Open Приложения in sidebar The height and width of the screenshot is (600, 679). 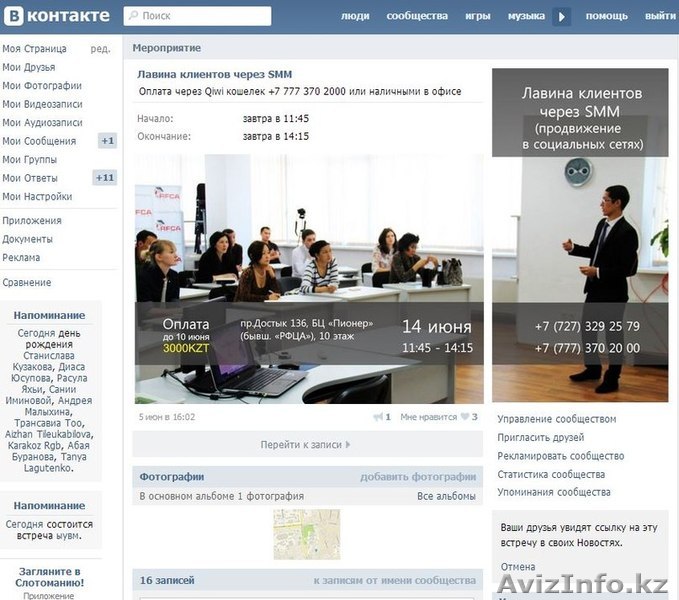click(x=32, y=221)
